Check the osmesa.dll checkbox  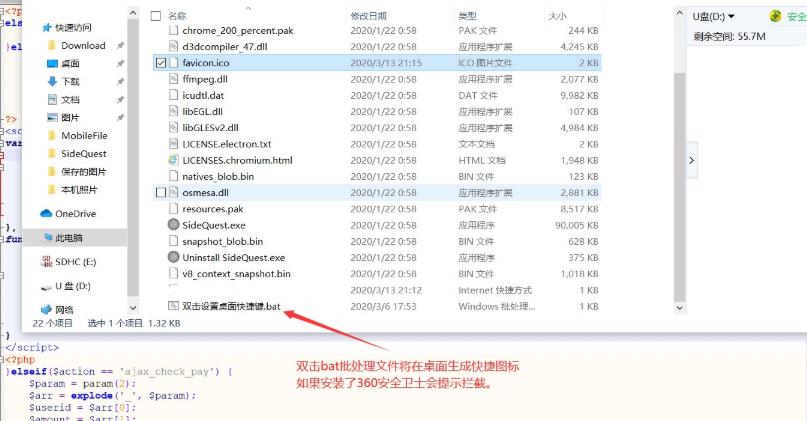[x=161, y=192]
